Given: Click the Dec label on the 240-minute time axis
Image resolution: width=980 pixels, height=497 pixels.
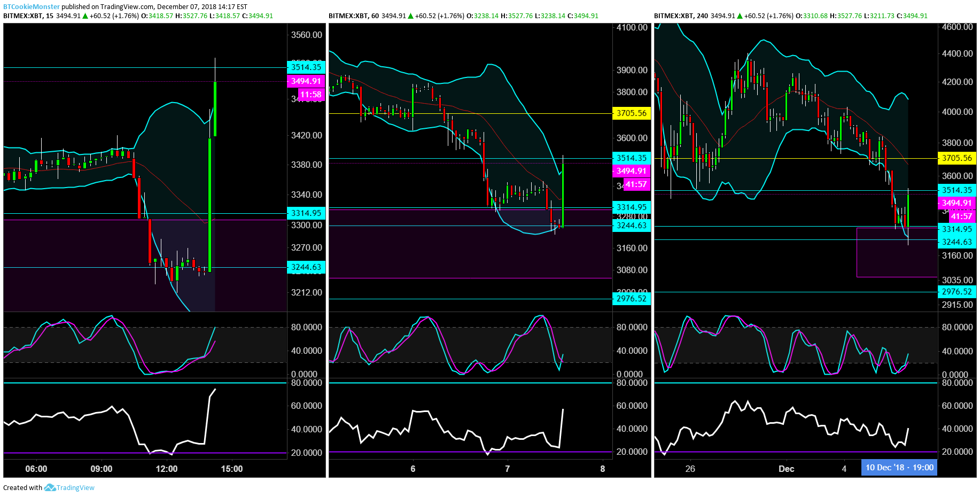Looking at the screenshot, I should (x=787, y=469).
